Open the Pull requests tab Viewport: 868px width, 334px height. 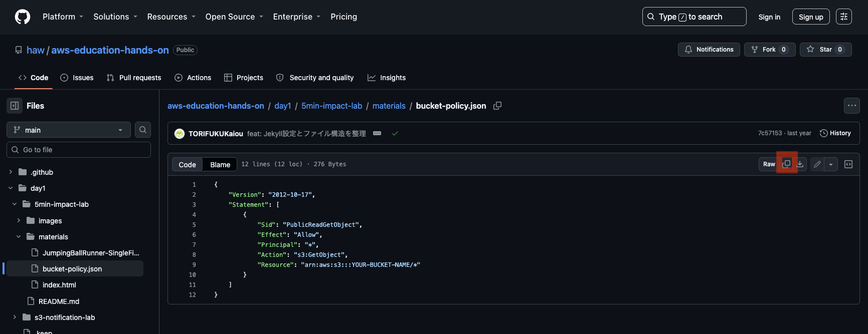click(x=134, y=78)
